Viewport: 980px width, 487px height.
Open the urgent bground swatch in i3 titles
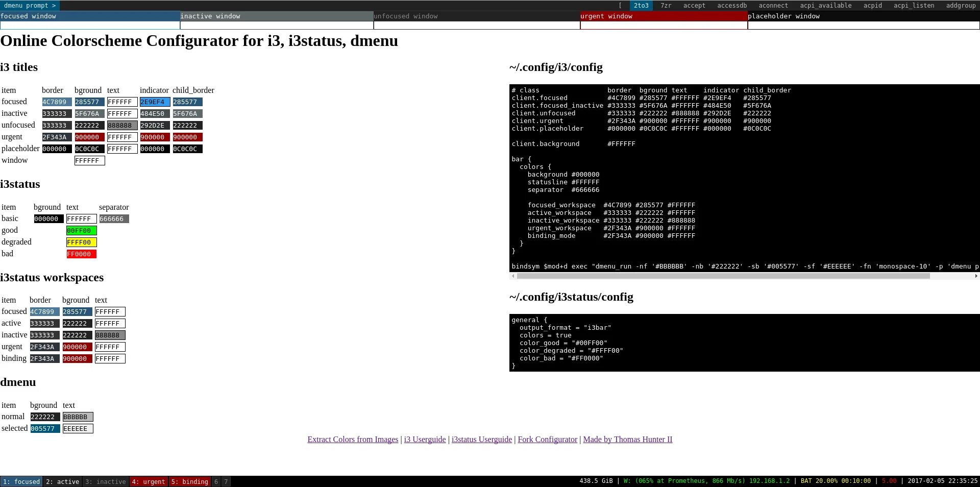[89, 137]
